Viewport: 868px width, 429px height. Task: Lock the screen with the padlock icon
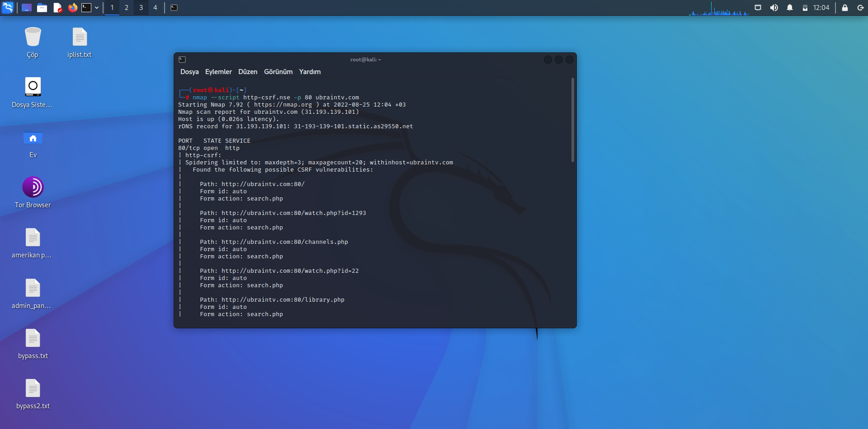pos(844,8)
